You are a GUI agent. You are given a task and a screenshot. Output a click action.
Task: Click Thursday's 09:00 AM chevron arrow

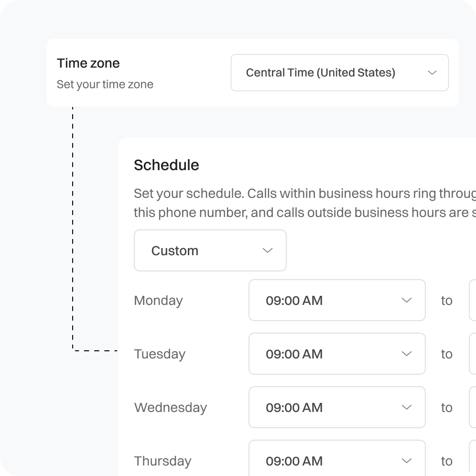(x=407, y=461)
